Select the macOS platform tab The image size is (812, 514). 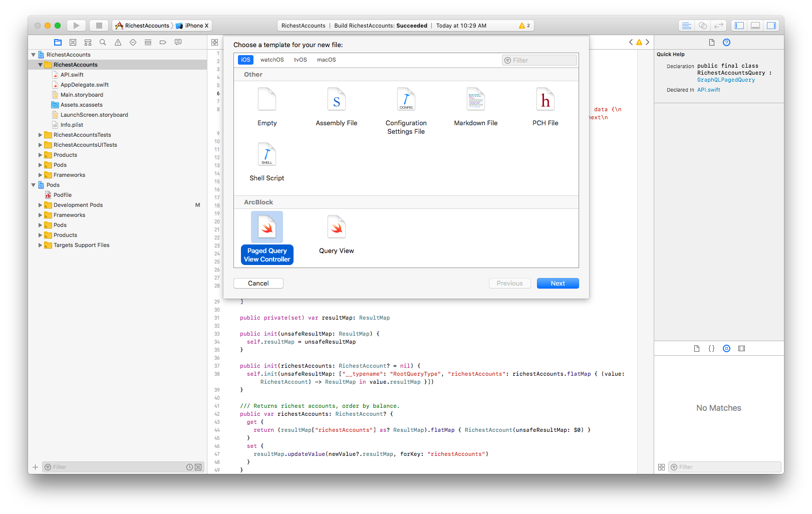point(327,60)
